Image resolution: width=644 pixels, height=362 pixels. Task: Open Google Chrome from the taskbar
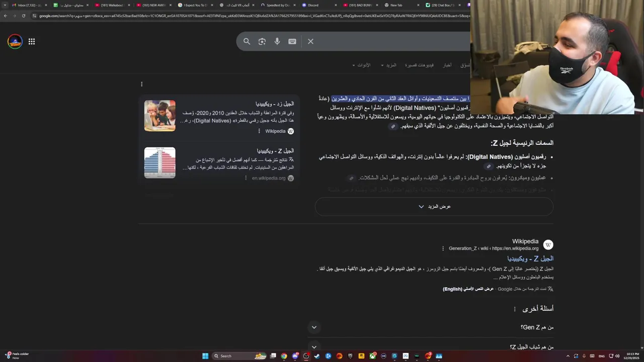coord(284,356)
